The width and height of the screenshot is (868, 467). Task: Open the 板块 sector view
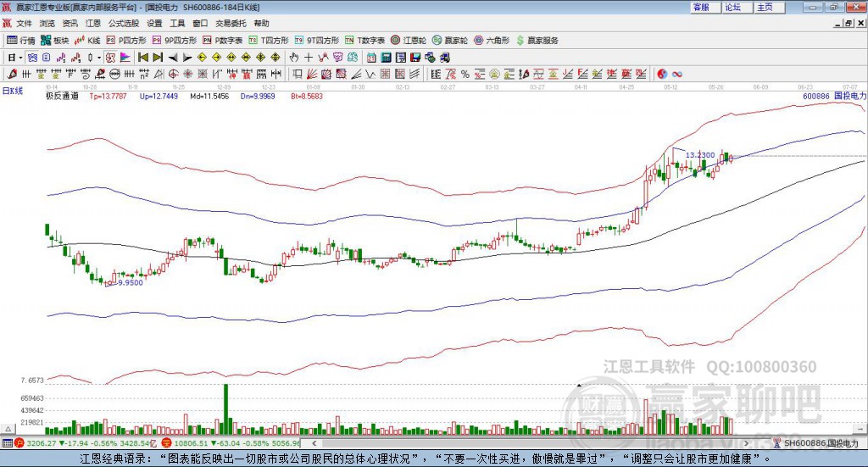click(x=54, y=41)
